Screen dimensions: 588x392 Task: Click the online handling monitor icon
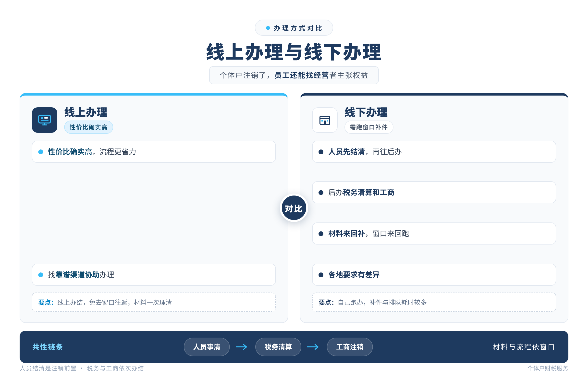coord(45,120)
